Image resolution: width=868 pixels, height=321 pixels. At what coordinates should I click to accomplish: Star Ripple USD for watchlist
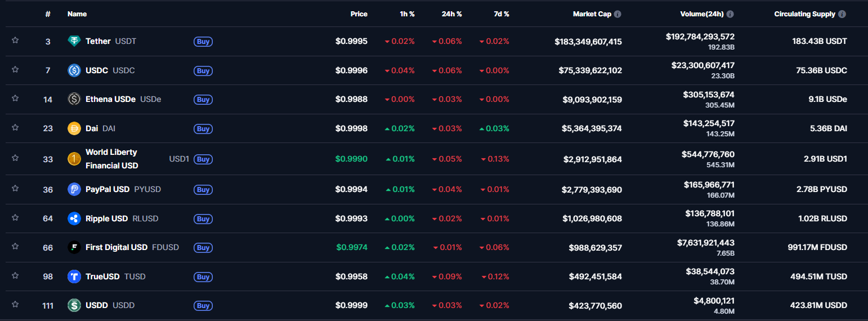tap(15, 218)
